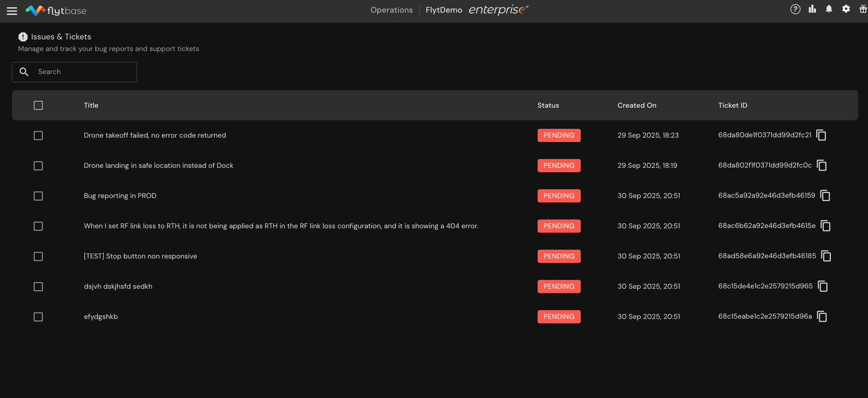Copy ticket ID 68ac6b62a92e46d3efb4615e
The width and height of the screenshot is (868, 398).
pos(826,226)
